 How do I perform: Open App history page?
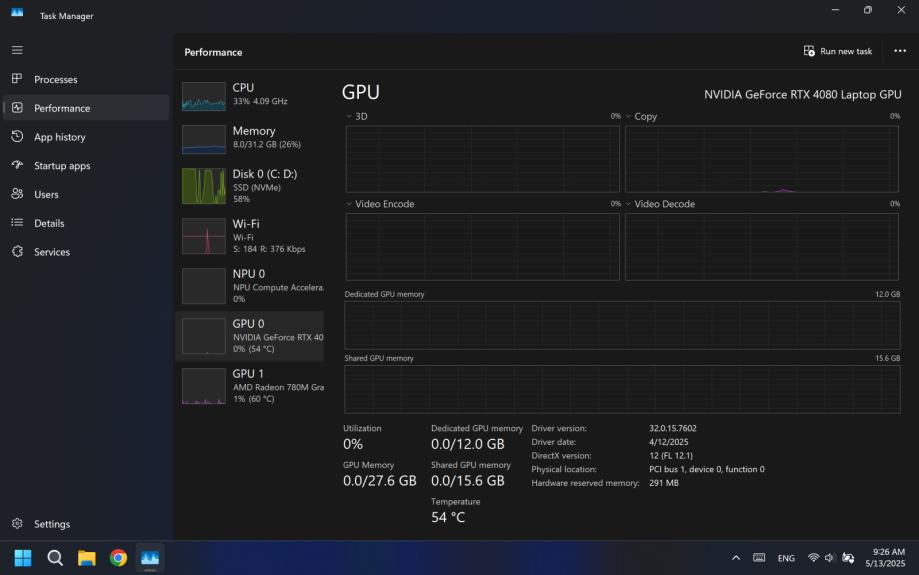[x=86, y=137]
